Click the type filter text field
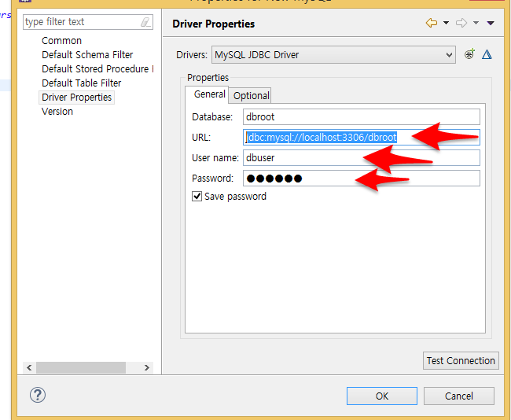The height and width of the screenshot is (420, 511). coord(88,22)
